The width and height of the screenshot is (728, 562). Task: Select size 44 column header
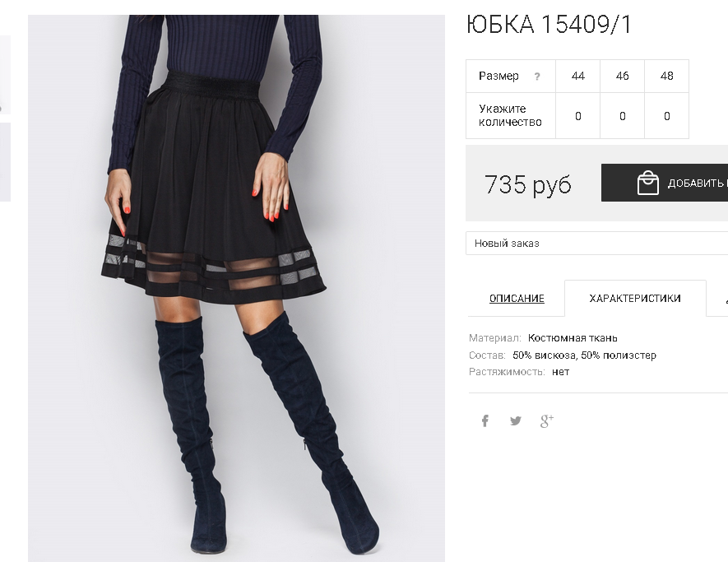(x=578, y=76)
